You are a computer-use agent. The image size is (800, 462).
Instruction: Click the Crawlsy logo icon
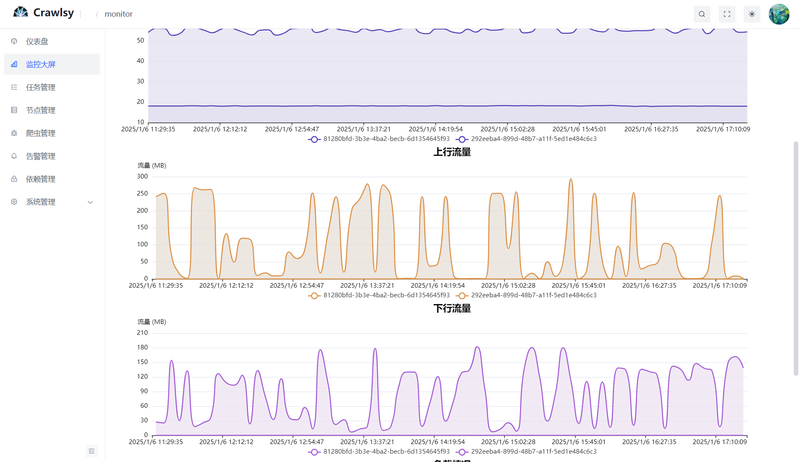[x=20, y=12]
